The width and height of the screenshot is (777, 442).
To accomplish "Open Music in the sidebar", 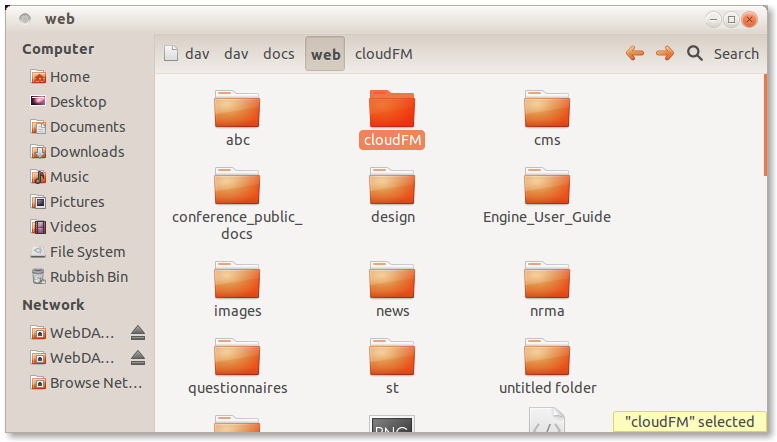I will point(59,176).
